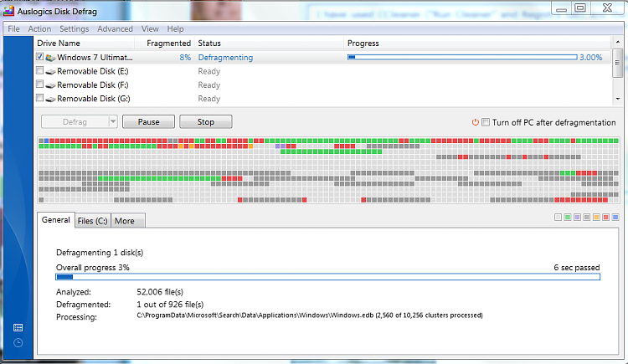
Task: Click the 52,006 file(s) analyzed value
Action: point(160,292)
